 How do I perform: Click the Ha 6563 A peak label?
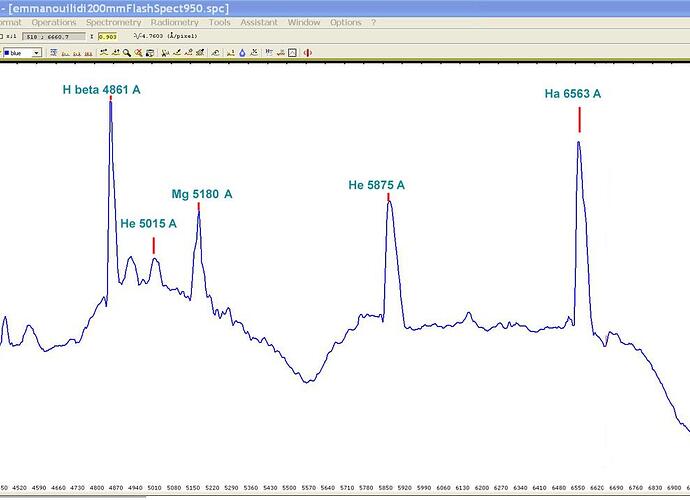[572, 94]
